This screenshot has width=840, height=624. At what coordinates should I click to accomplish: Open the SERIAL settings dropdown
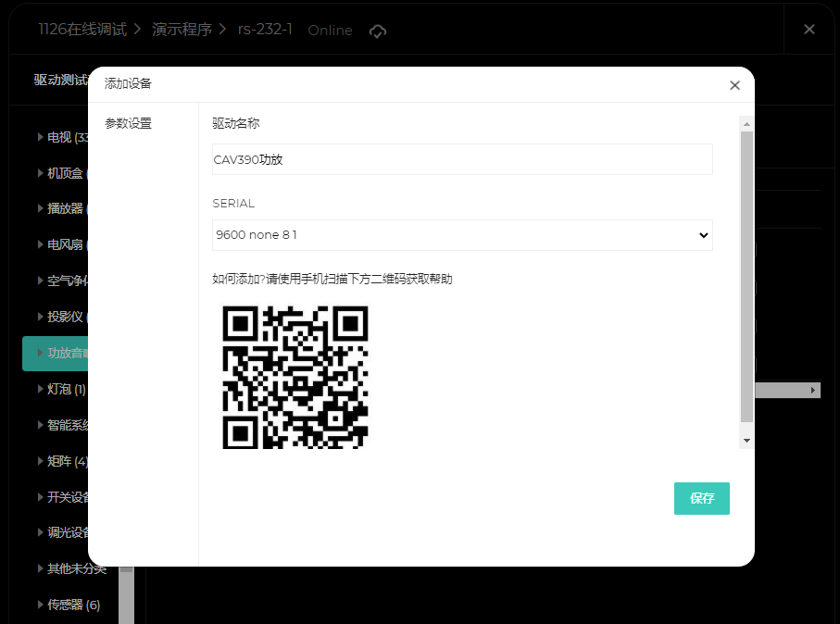tap(461, 235)
